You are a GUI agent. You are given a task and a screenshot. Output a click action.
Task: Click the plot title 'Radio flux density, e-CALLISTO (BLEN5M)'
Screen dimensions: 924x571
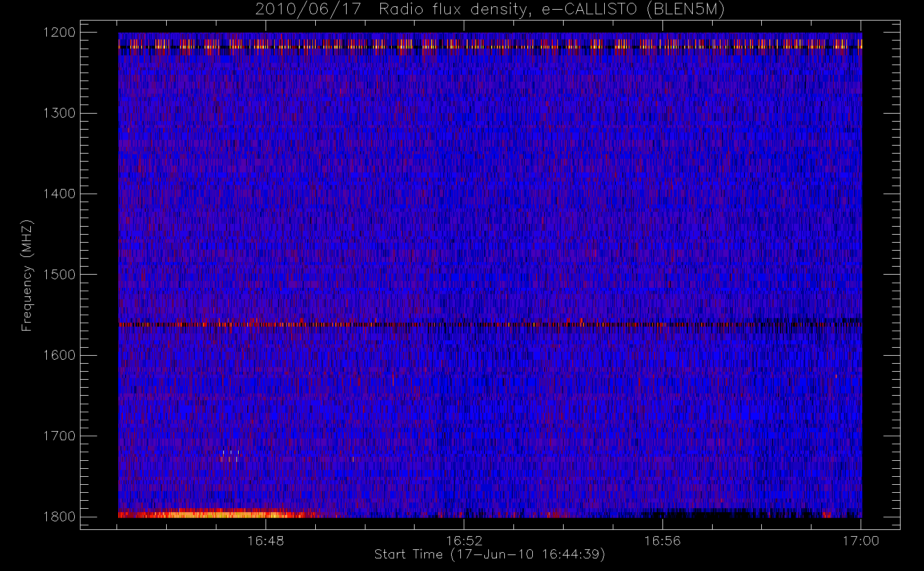tap(551, 10)
